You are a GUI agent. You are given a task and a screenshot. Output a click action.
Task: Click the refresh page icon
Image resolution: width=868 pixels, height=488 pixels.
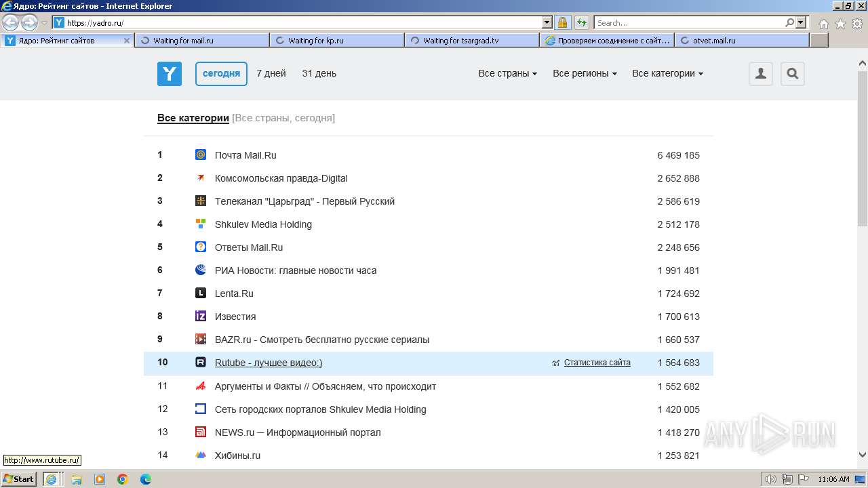(581, 22)
